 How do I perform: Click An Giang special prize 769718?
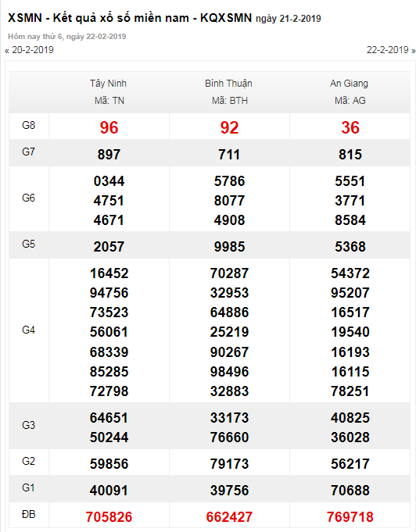point(350,516)
